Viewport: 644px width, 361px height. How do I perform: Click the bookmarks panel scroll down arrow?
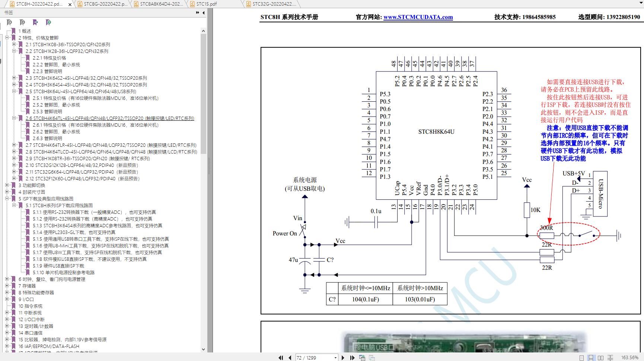tap(203, 349)
